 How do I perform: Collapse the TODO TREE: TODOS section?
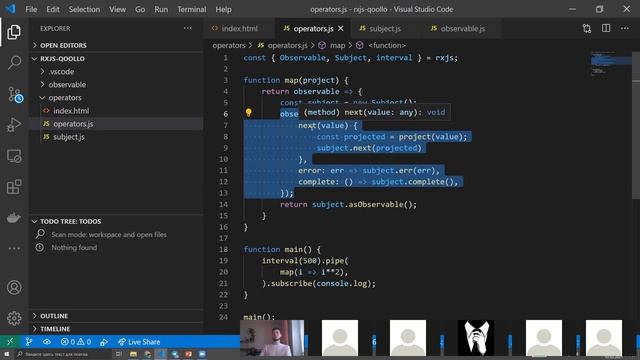116,221
